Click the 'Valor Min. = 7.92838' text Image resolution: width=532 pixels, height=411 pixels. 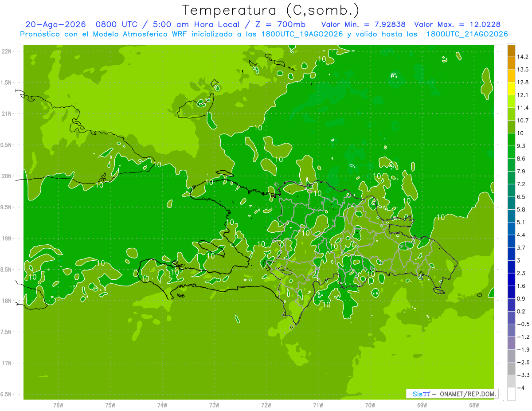(x=363, y=24)
